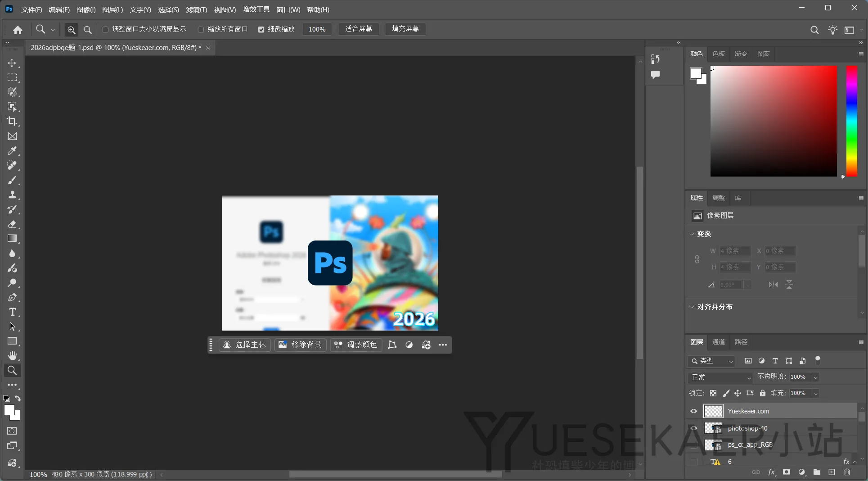This screenshot has width=868, height=481.
Task: Open the Discover lightbulb icon
Action: tap(832, 30)
